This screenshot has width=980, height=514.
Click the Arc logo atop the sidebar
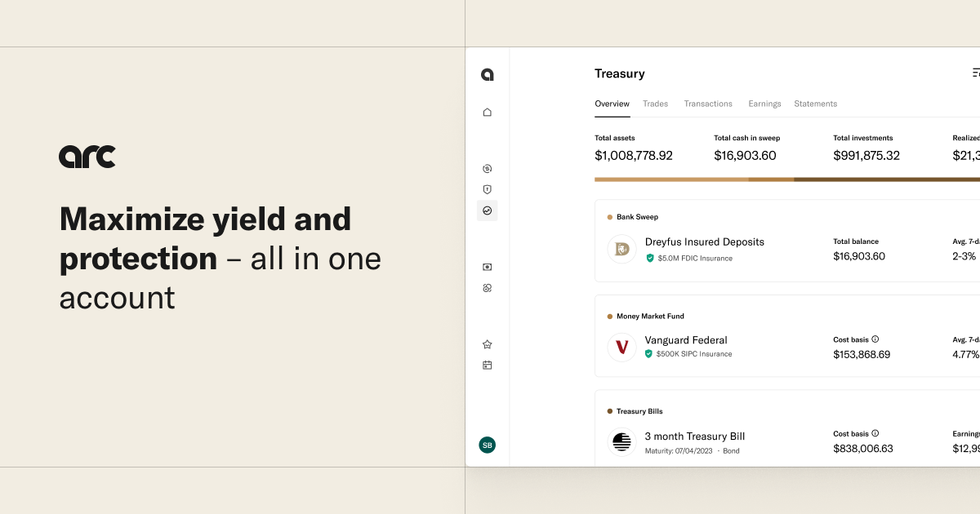(488, 75)
